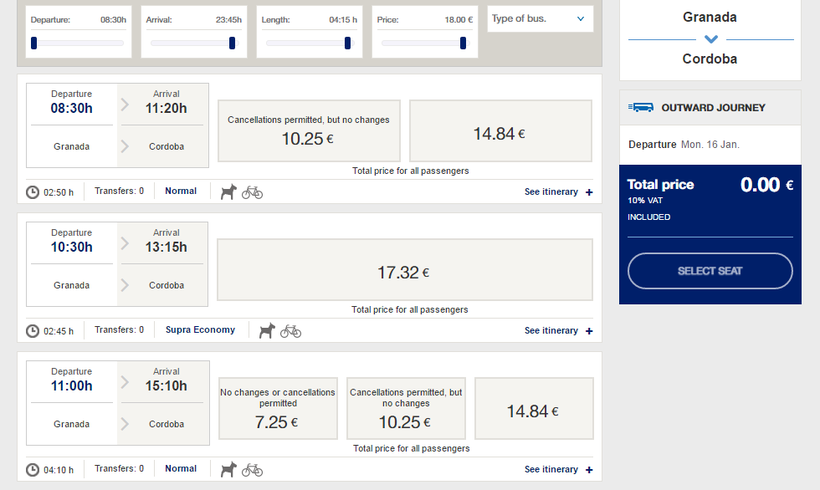
Task: Click the bicycle icon on 08:30h trip
Action: pyautogui.click(x=252, y=191)
